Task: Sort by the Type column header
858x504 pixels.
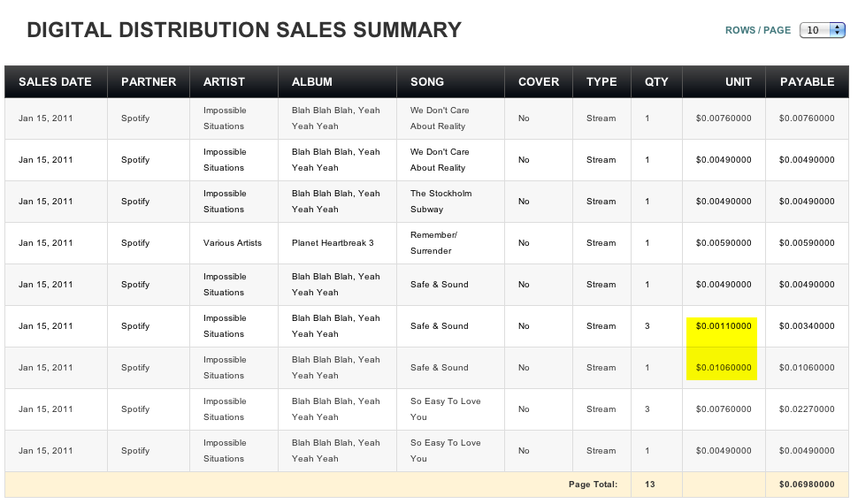Action: click(601, 82)
